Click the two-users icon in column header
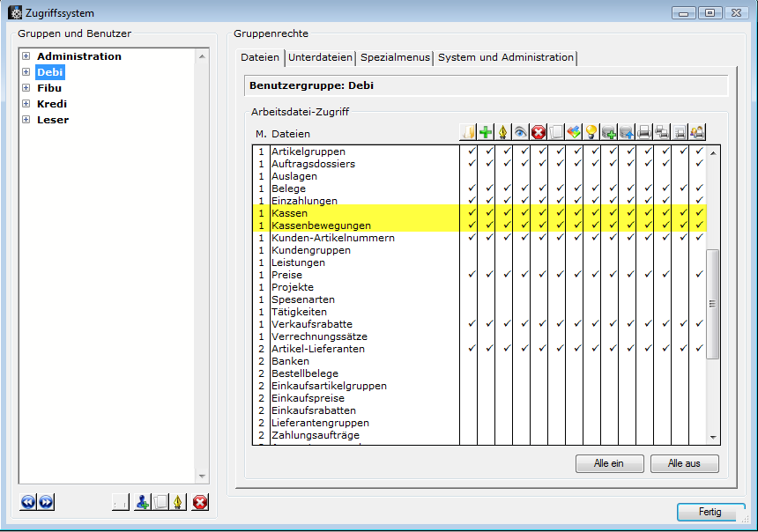Viewport: 758px width, 532px height. [697, 132]
